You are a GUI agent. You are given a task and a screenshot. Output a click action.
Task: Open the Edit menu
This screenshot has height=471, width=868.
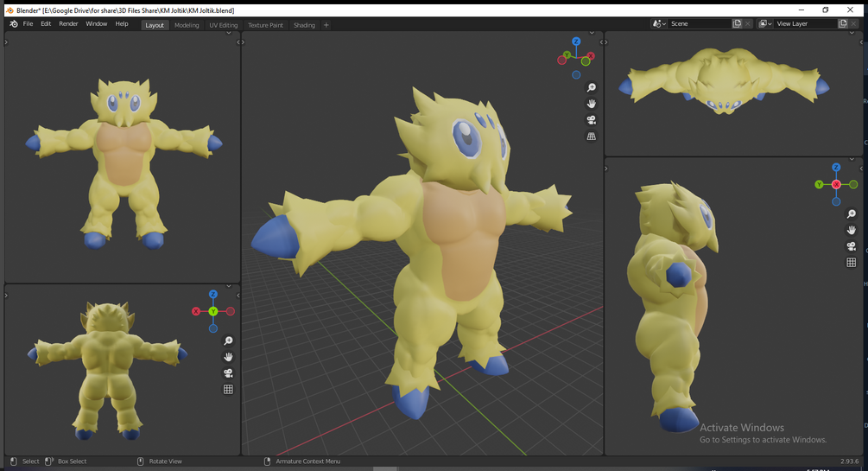tap(46, 24)
